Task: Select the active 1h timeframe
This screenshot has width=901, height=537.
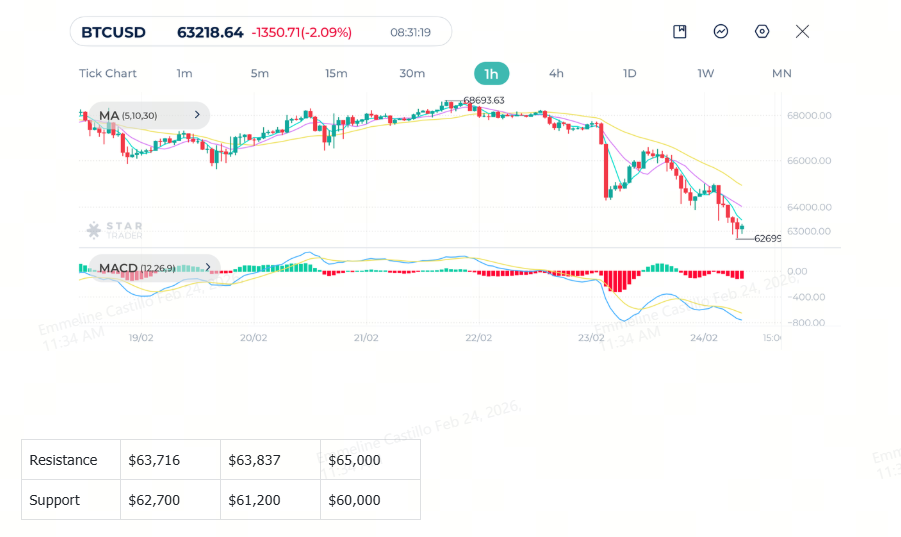Action: tap(491, 74)
